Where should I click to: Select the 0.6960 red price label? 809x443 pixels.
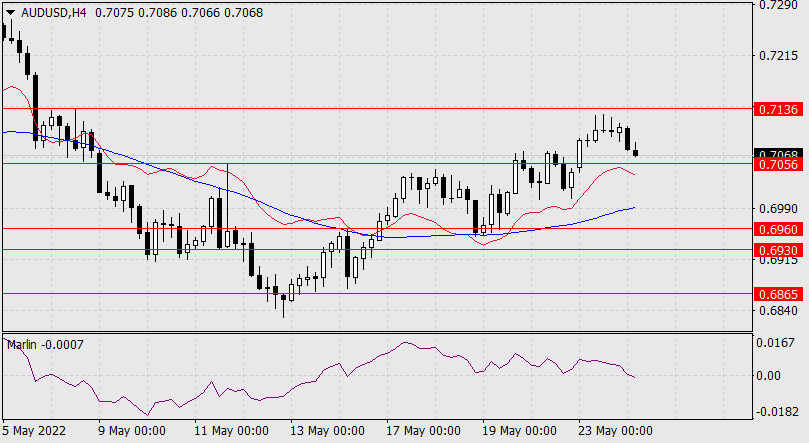point(779,229)
